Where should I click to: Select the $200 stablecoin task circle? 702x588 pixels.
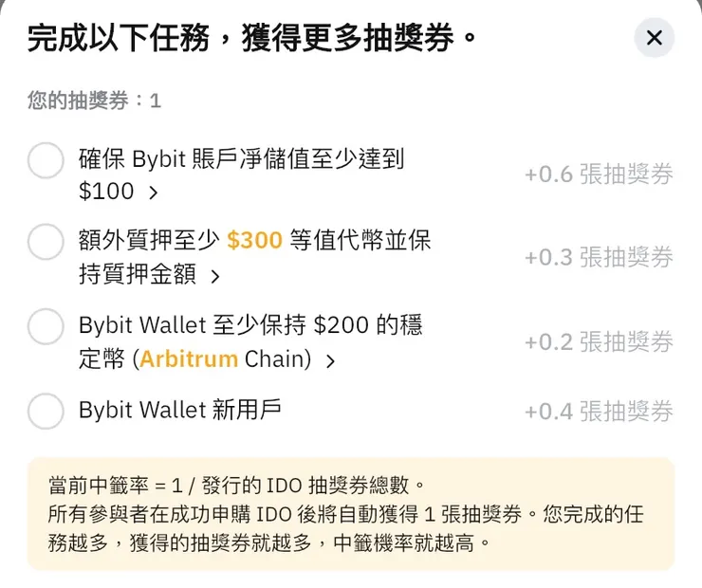pos(46,326)
